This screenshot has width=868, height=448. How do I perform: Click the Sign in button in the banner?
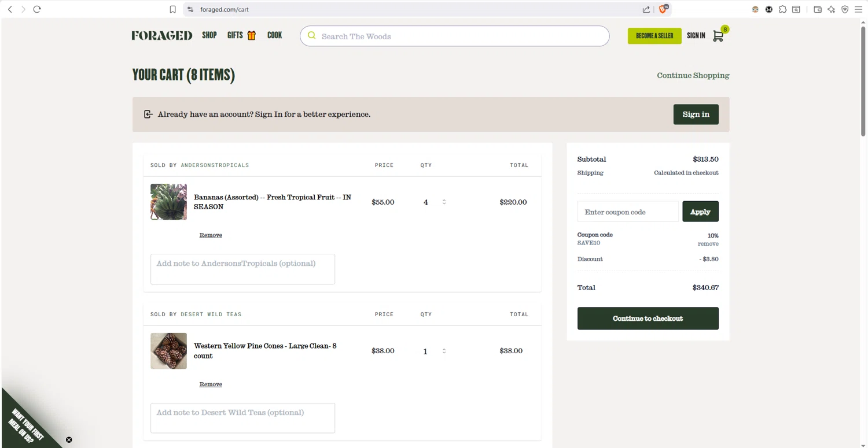696,114
